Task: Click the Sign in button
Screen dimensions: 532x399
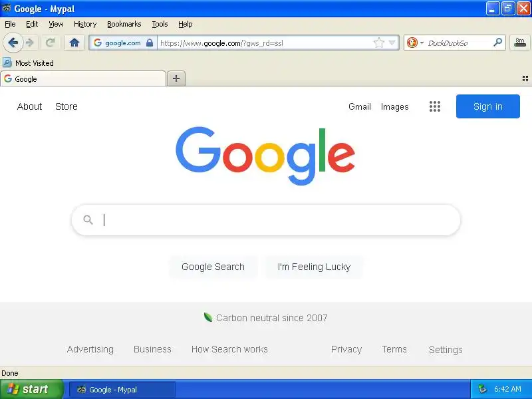Action: [x=488, y=106]
